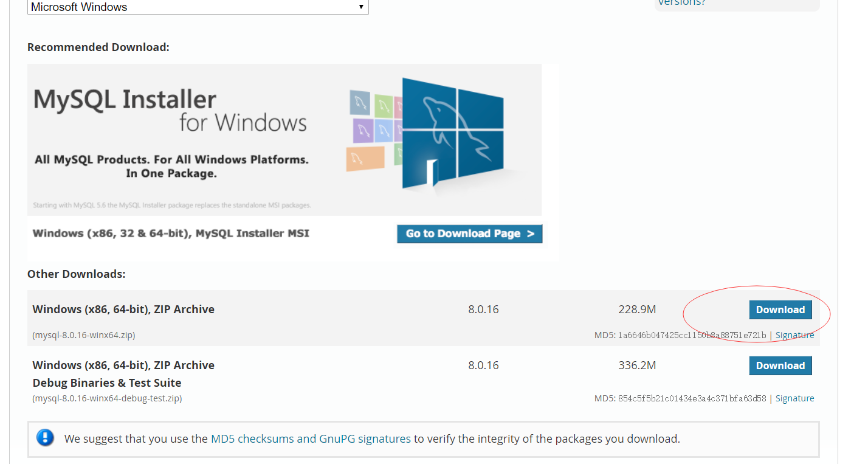Screen dimensions: 868x464
Task: Click the 228.9M file size value
Action: [637, 310]
